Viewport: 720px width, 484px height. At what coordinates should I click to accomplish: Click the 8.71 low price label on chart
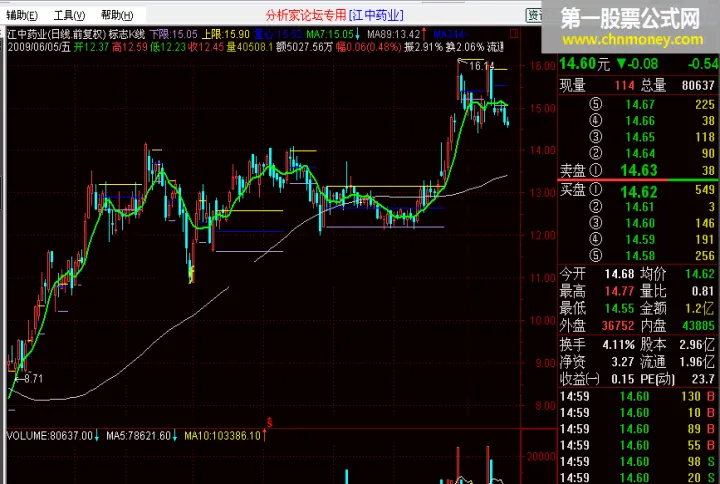32,378
